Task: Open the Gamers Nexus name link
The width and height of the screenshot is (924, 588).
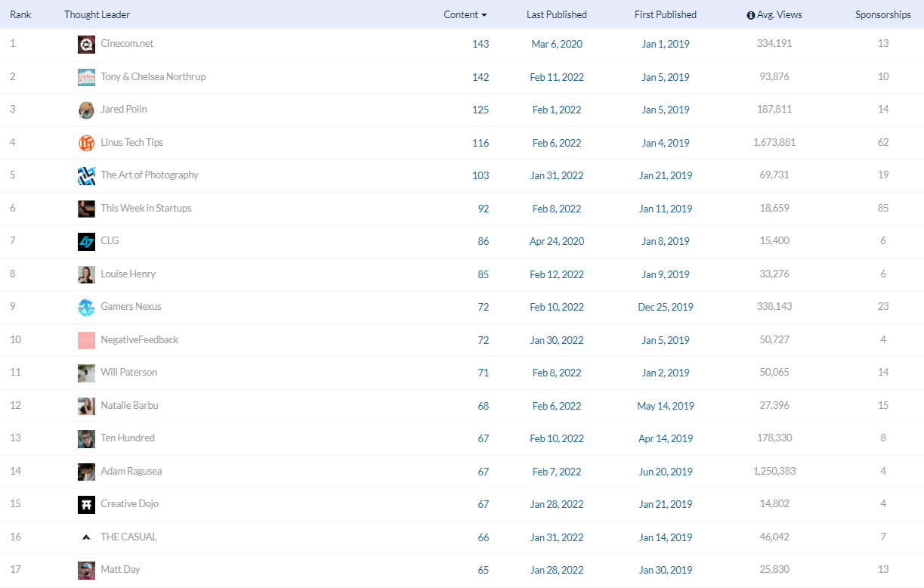Action: [131, 307]
